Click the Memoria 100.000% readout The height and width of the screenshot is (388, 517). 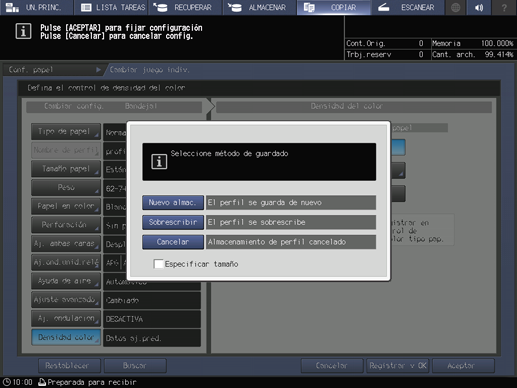coord(473,43)
